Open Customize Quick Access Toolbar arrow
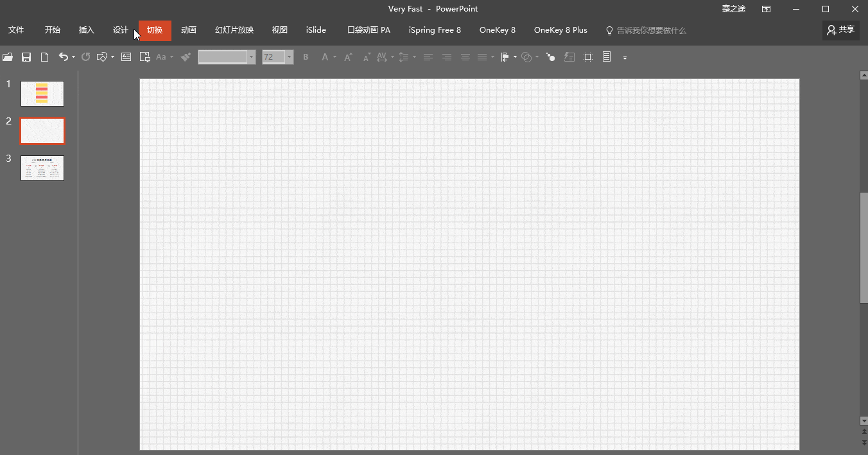Viewport: 868px width, 455px height. pyautogui.click(x=625, y=57)
